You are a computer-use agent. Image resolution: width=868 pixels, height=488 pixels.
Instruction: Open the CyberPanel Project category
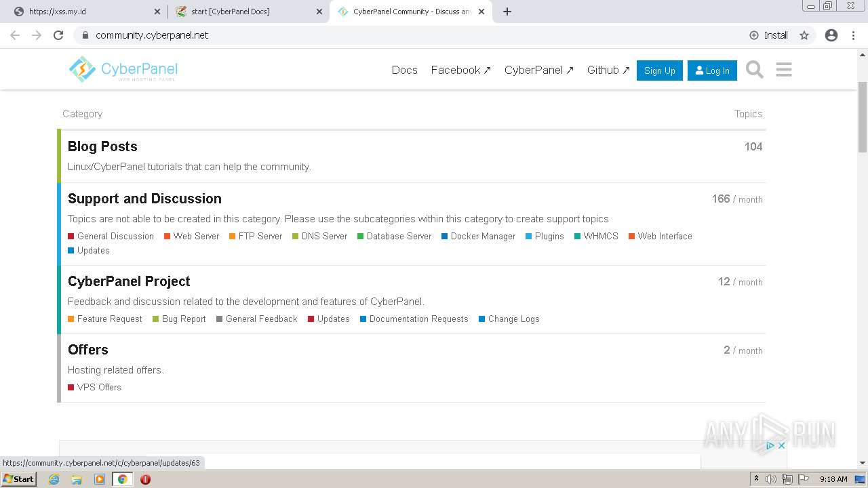[x=129, y=281]
